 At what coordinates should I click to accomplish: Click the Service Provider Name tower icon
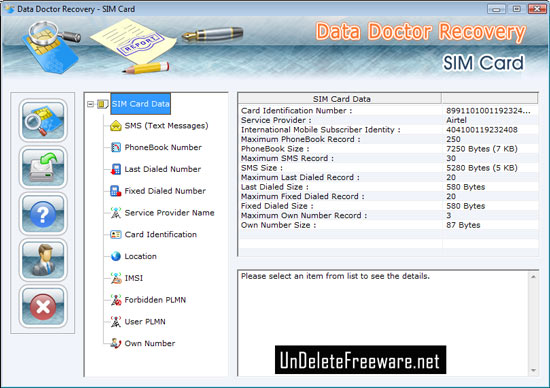click(115, 213)
